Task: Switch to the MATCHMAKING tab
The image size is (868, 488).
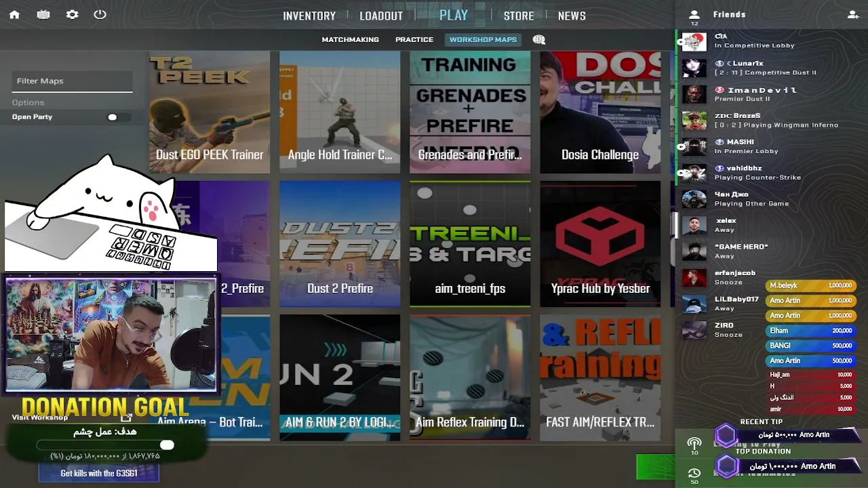Action: pos(350,39)
